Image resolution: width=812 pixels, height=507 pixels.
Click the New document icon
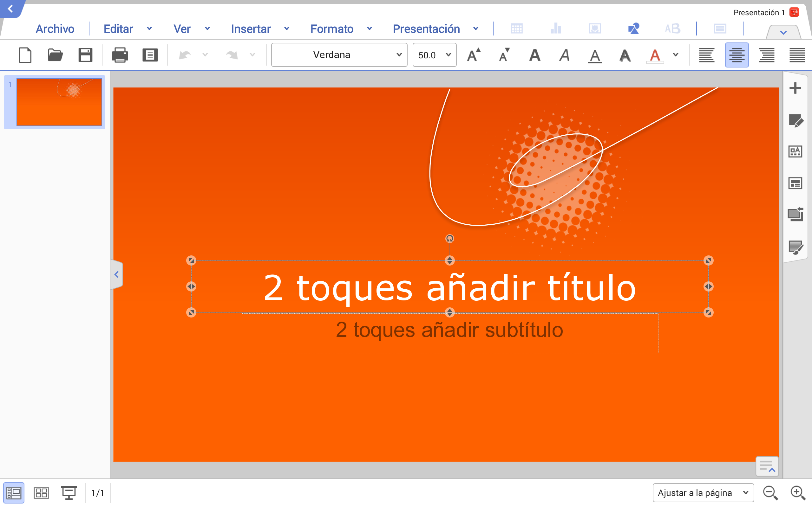[x=25, y=55]
